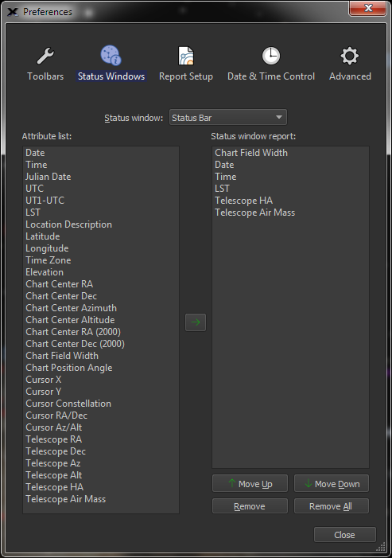Open the Advanced gear icon

(x=350, y=56)
